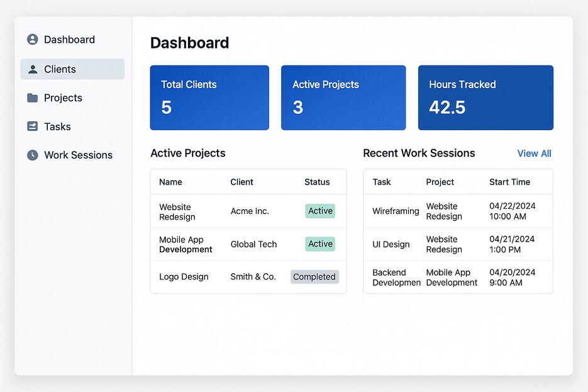
Task: Go to Work Sessions page
Action: (x=78, y=155)
